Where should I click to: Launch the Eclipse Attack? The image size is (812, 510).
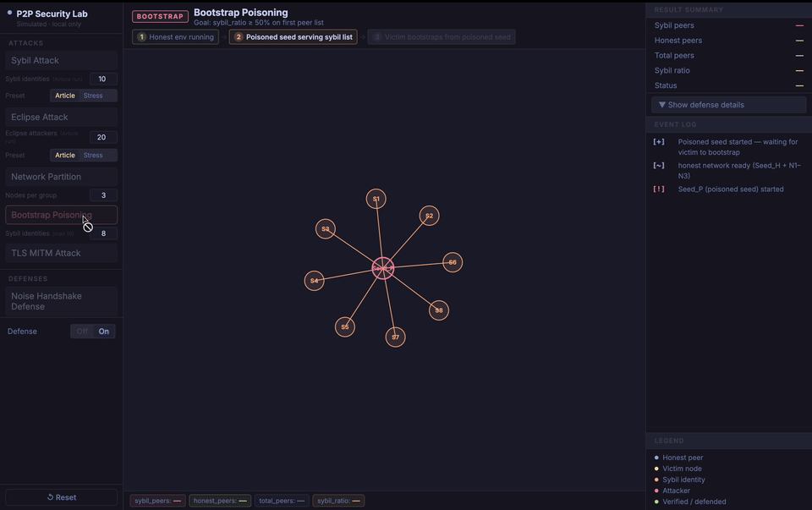click(61, 118)
